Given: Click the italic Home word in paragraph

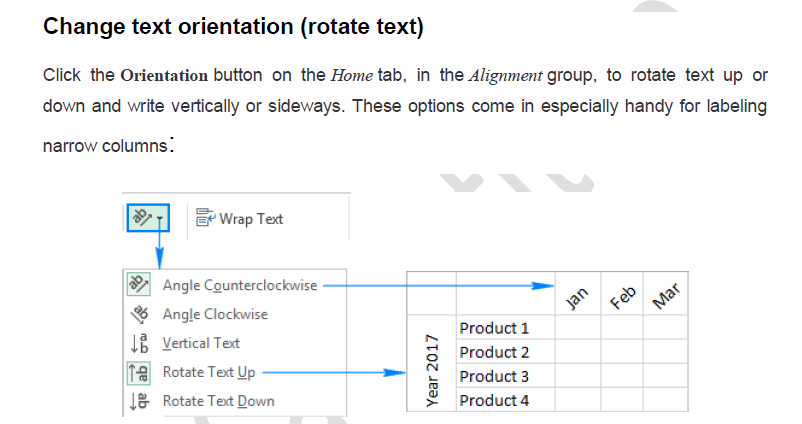Looking at the screenshot, I should (x=352, y=75).
